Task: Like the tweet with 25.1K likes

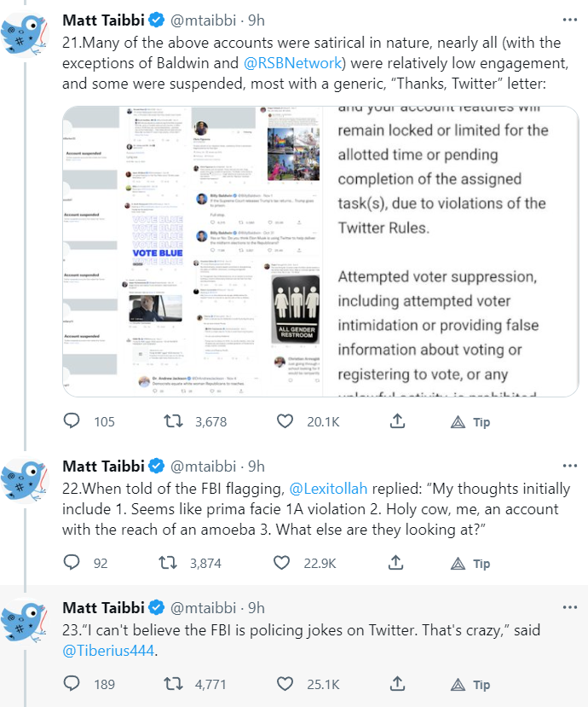Action: click(x=285, y=684)
